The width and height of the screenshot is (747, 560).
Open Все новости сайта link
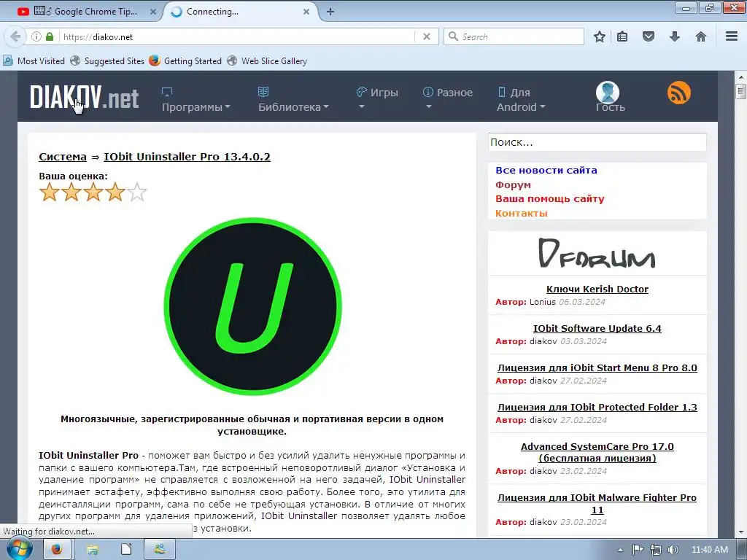pos(546,170)
